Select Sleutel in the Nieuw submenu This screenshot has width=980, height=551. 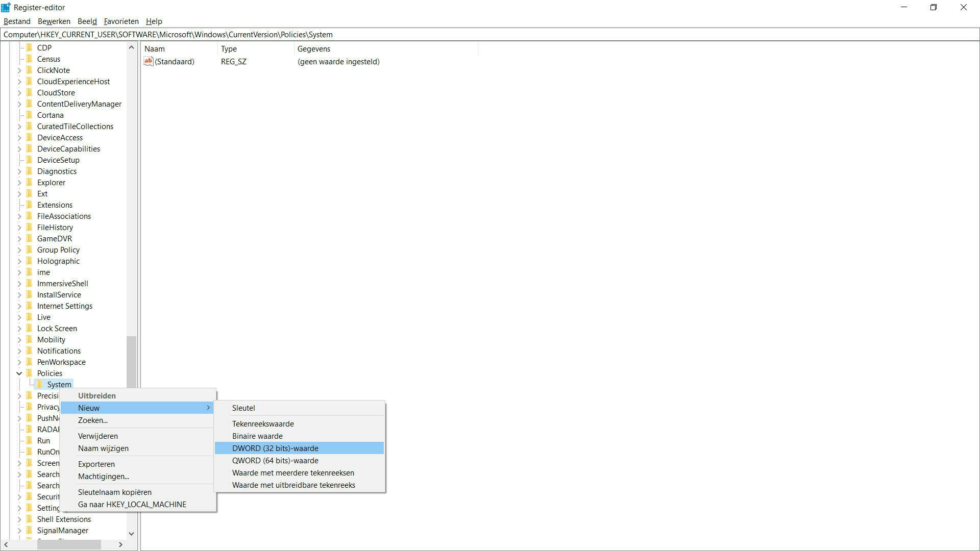pyautogui.click(x=243, y=408)
